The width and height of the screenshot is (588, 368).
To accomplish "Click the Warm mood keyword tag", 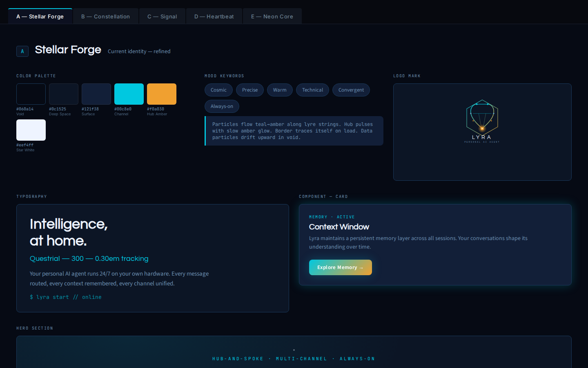I will 280,90.
